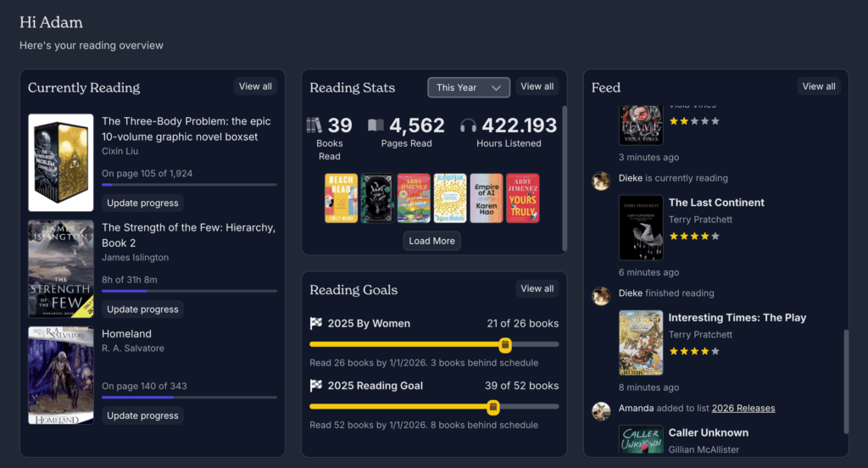The width and height of the screenshot is (868, 468).
Task: Update progress for Homeland
Action: point(142,416)
